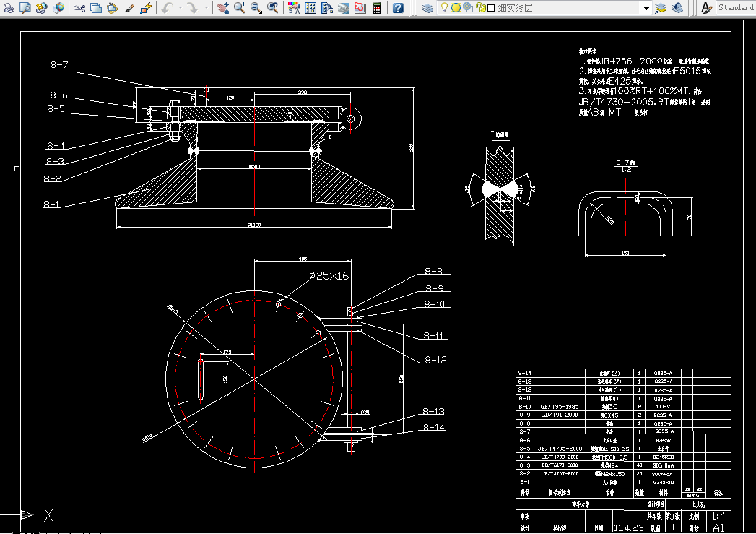Image resolution: width=756 pixels, height=534 pixels.
Task: Select the Zoom Realtime magnifier
Action: coord(240,8)
